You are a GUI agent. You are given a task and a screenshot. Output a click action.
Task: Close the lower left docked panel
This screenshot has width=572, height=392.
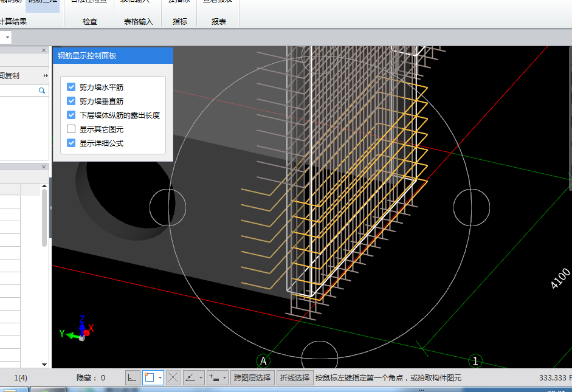[x=44, y=167]
